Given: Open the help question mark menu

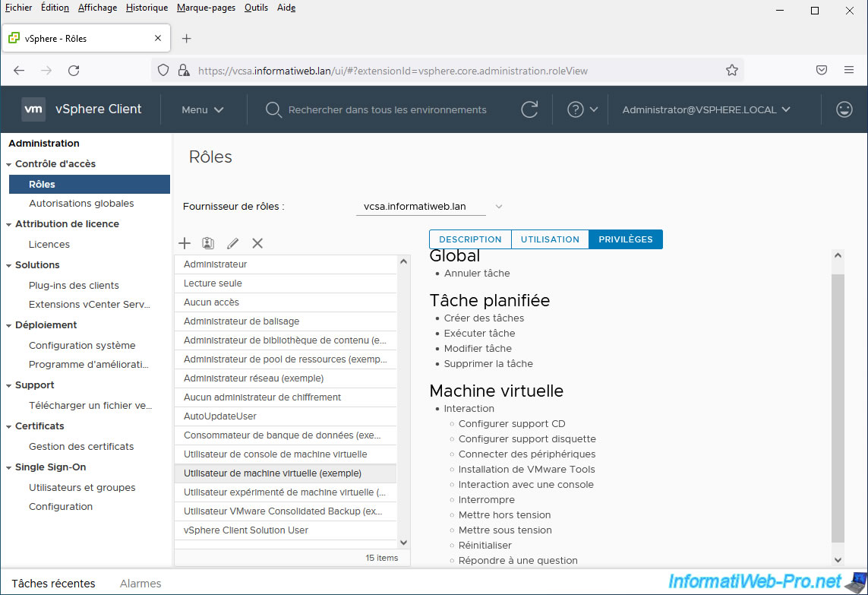Looking at the screenshot, I should (x=582, y=109).
